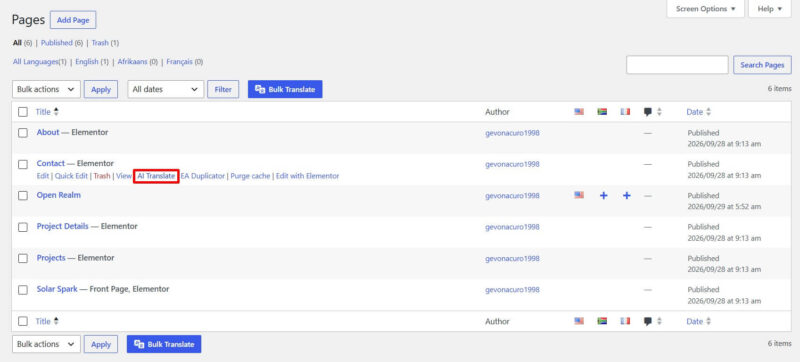The height and width of the screenshot is (362, 800).
Task: Click the US flag icon in Open Realm row
Action: pos(579,195)
